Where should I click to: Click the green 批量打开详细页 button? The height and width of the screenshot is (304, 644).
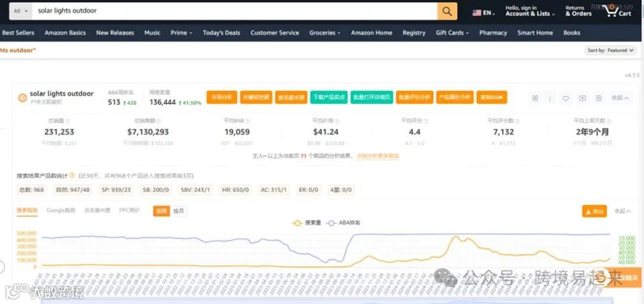coord(371,97)
